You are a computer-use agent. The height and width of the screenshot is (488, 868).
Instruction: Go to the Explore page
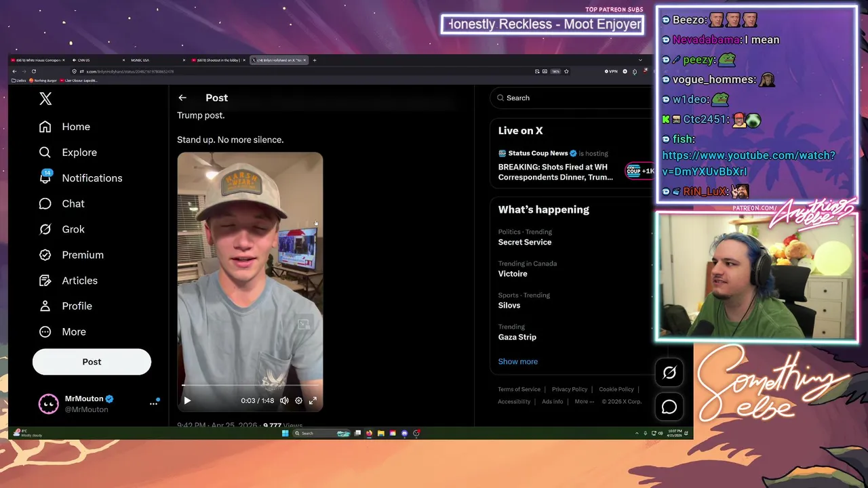(68, 152)
